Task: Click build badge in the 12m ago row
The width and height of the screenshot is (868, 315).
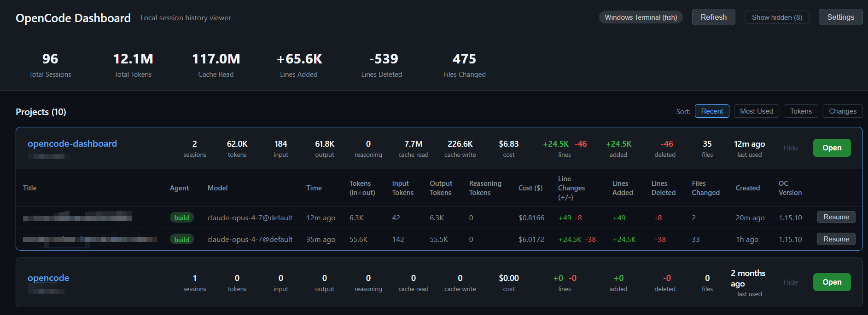Action: [x=181, y=218]
